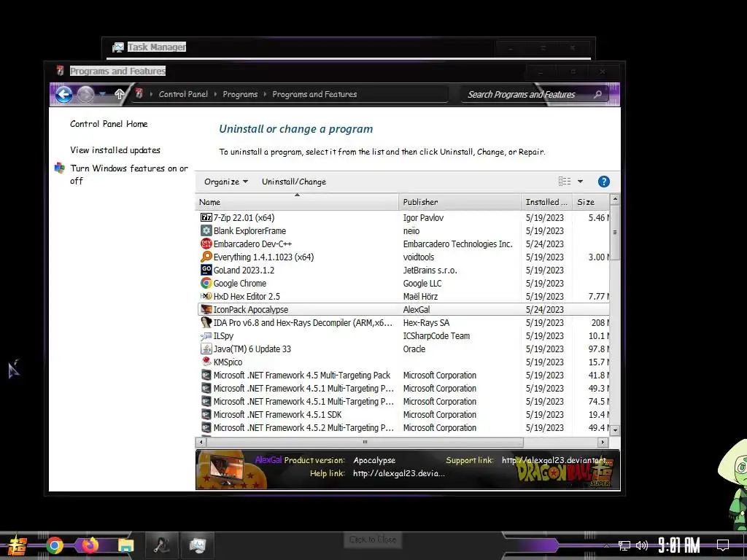Sort by the Publisher column header
This screenshot has width=747, height=560.
point(460,202)
